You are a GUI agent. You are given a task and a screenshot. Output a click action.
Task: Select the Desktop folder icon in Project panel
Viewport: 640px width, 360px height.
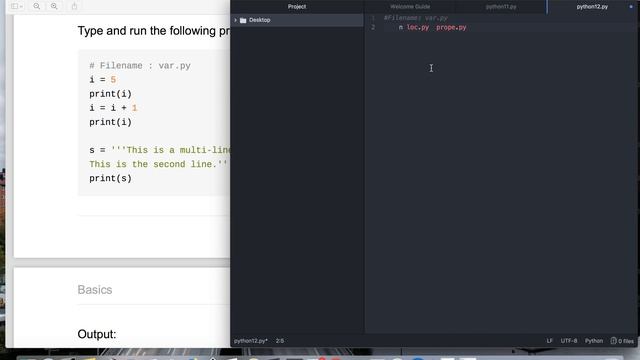pyautogui.click(x=243, y=20)
